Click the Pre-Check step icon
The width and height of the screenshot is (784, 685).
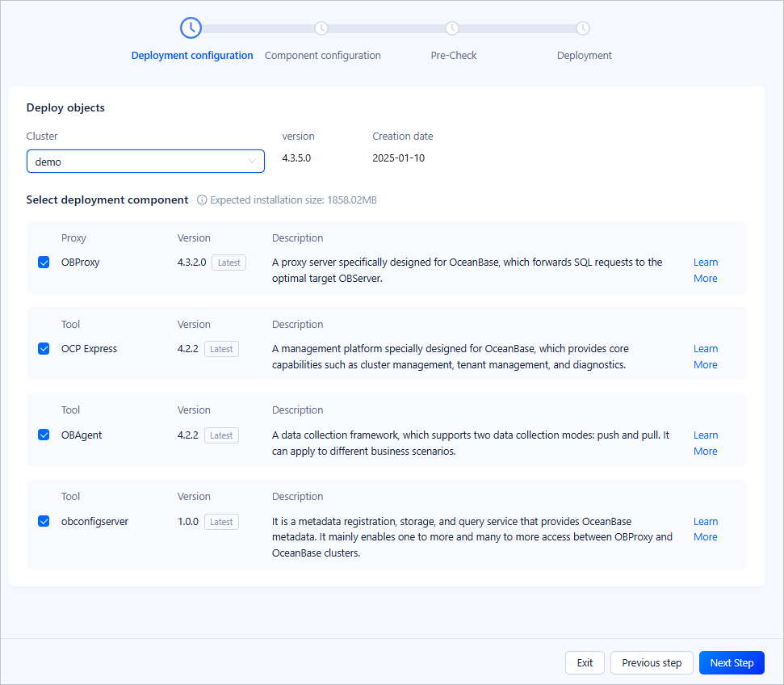click(452, 28)
